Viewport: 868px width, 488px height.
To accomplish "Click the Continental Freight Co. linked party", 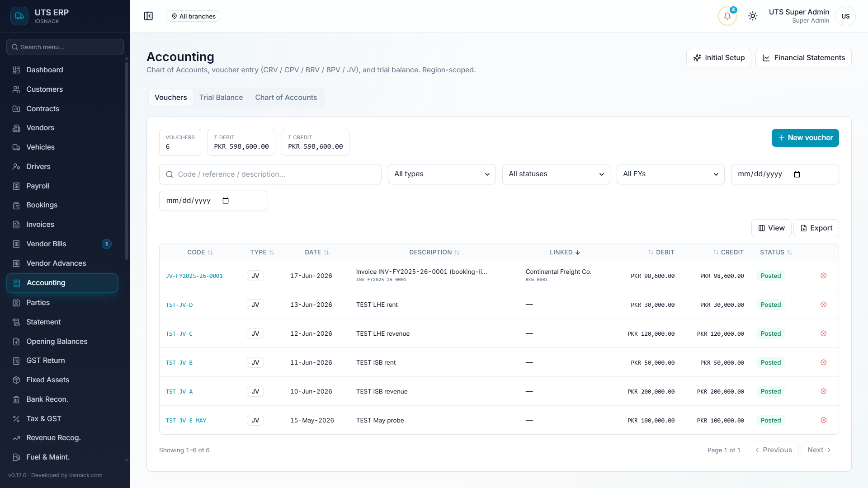I will pos(558,272).
